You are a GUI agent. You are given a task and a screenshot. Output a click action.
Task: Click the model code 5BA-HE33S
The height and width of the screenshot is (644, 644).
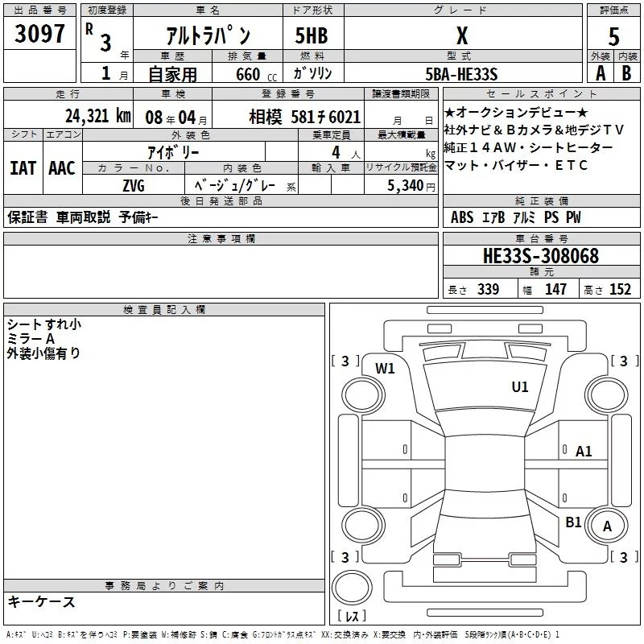pos(462,74)
